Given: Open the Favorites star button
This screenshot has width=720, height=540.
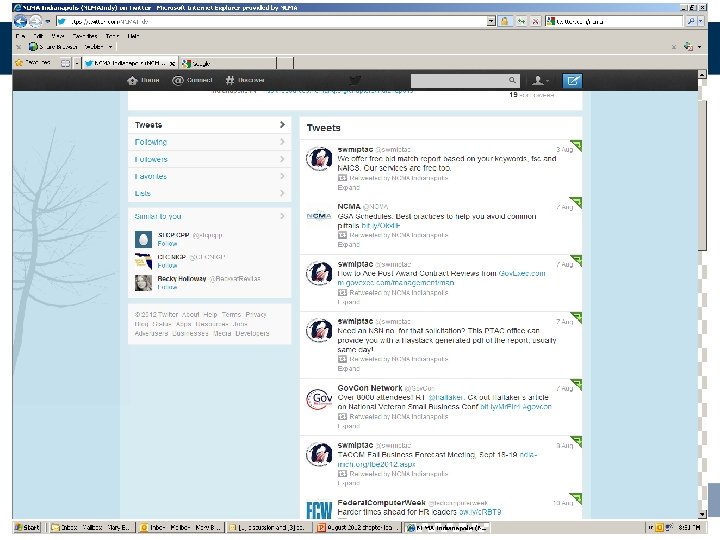Looking at the screenshot, I should click(x=32, y=63).
